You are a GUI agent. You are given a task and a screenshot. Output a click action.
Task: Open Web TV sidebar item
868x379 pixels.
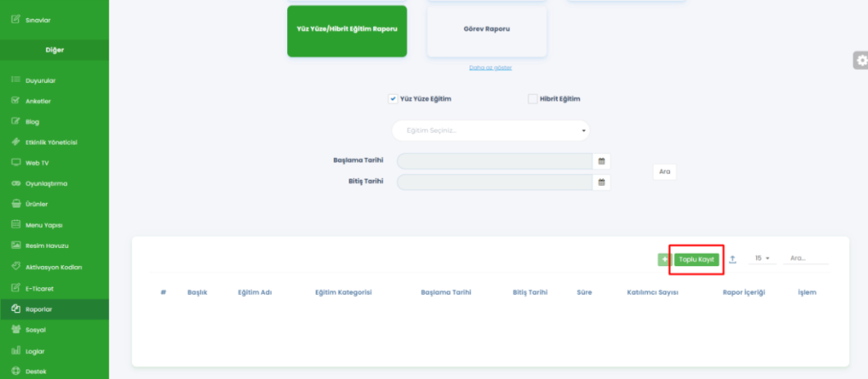tap(37, 163)
